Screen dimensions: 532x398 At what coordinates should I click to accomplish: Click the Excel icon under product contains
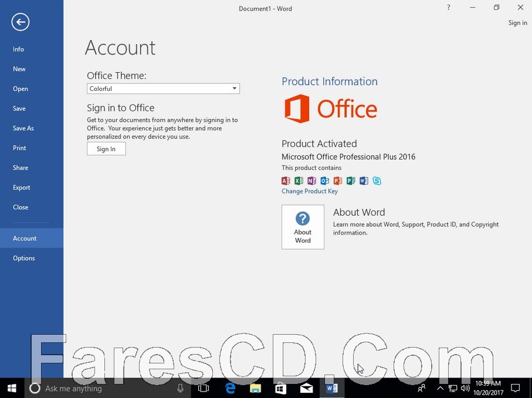point(299,181)
